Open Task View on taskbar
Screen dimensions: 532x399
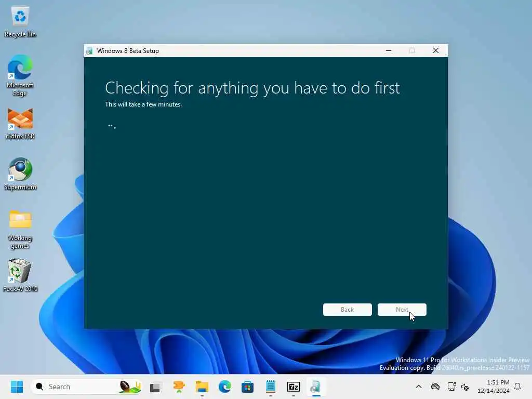[155, 387]
